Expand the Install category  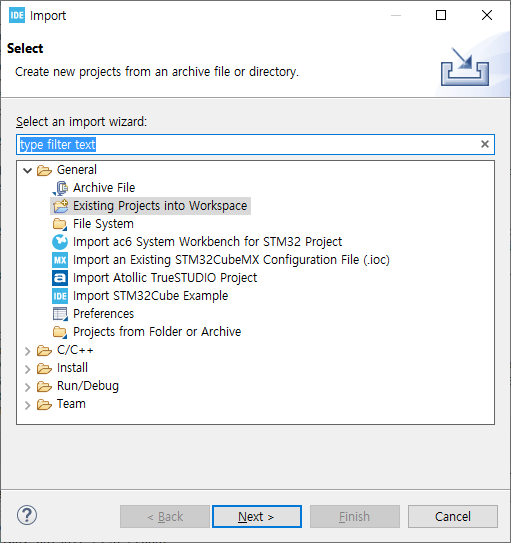pos(27,369)
